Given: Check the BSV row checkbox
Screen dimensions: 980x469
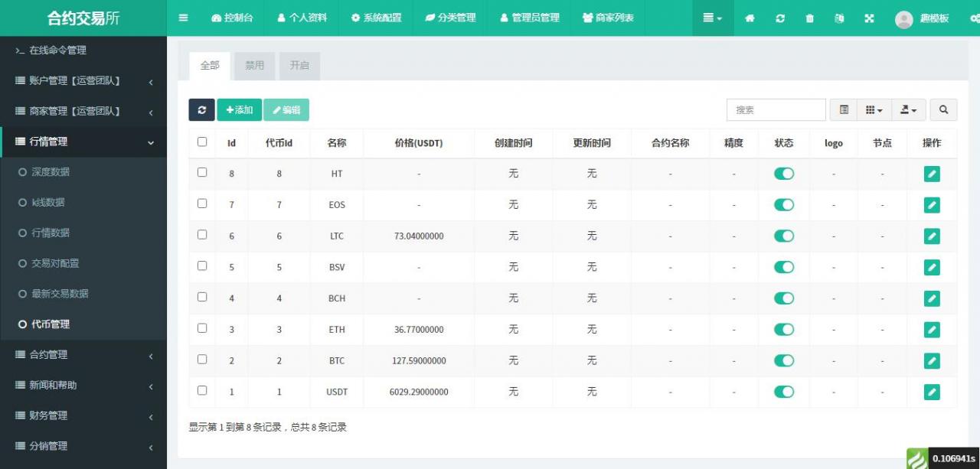Looking at the screenshot, I should [202, 265].
